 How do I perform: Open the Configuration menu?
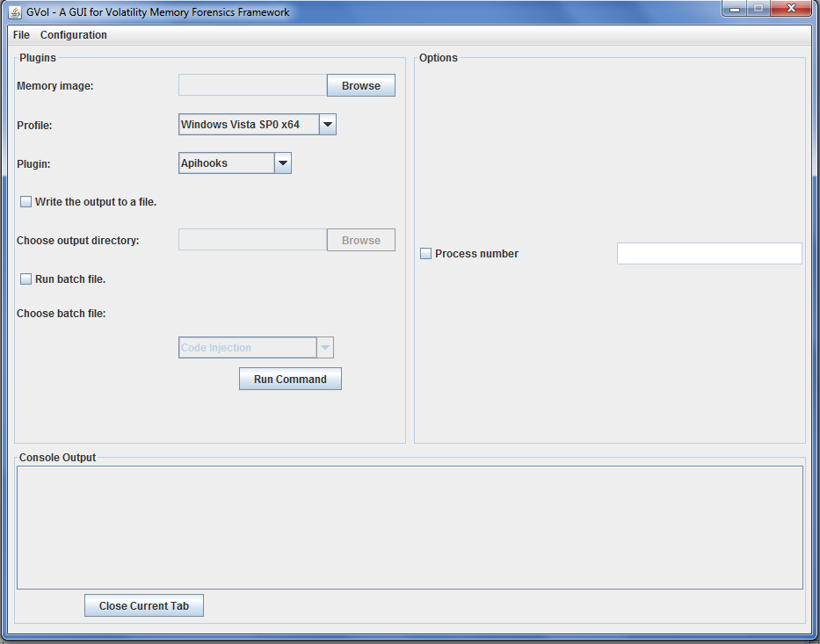click(x=74, y=35)
